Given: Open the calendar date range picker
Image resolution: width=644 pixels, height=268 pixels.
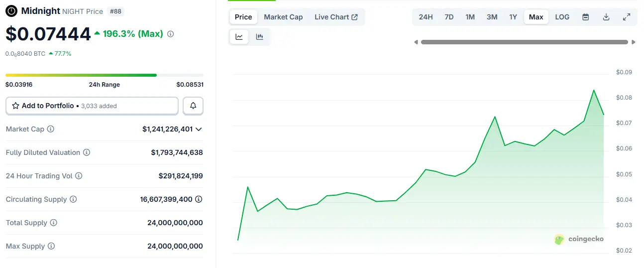Looking at the screenshot, I should point(586,17).
